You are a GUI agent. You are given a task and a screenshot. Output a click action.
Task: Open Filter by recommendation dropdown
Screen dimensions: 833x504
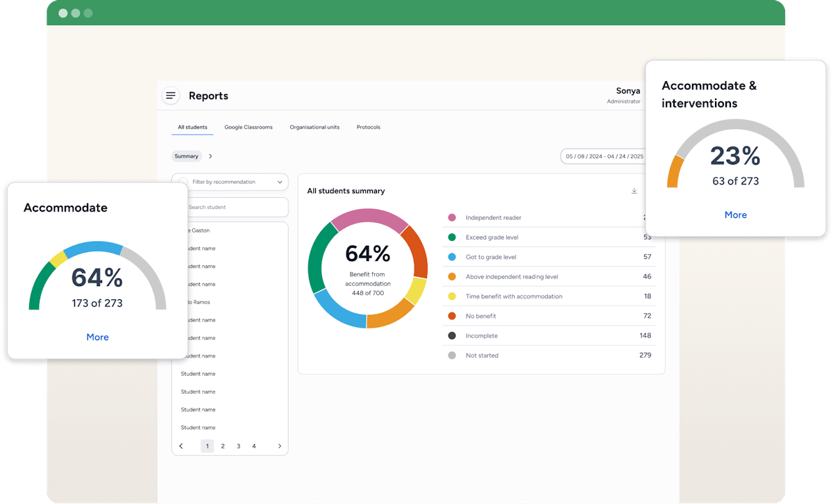230,182
